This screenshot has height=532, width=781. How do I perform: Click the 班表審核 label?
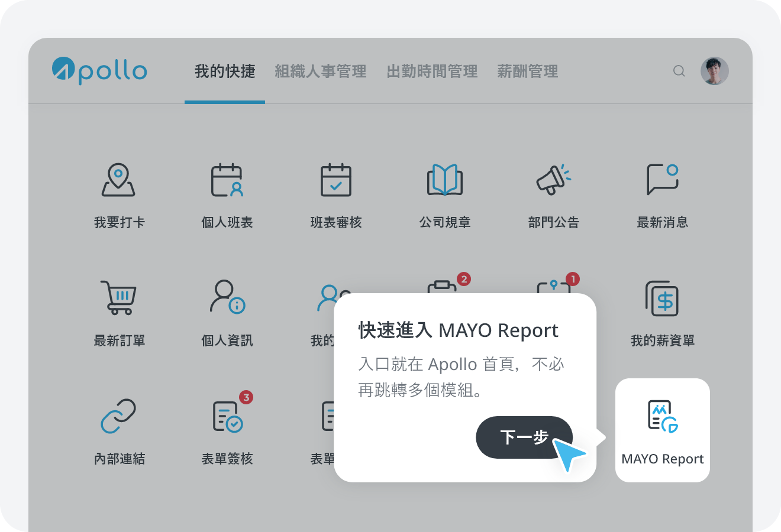point(336,222)
